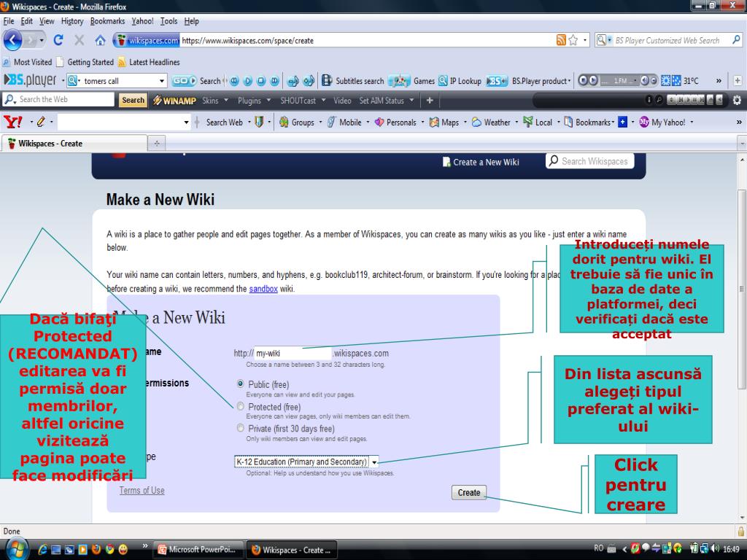Select the Public (free) permission option
This screenshot has height=560, width=747.
pyautogui.click(x=241, y=384)
